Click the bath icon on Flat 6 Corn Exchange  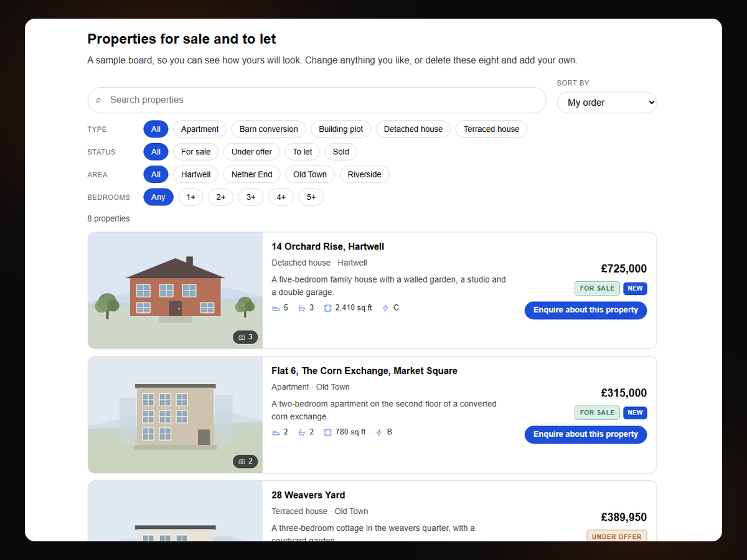302,432
